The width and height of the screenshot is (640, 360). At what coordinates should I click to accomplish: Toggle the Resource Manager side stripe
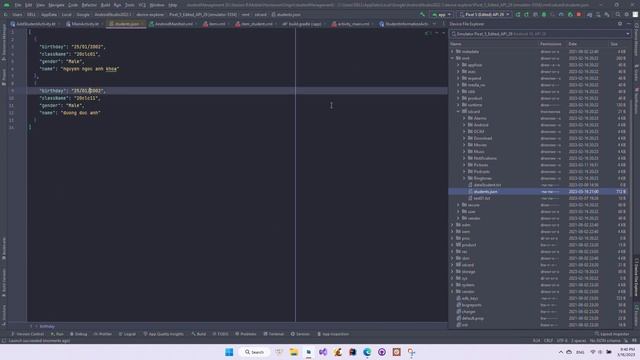4,43
